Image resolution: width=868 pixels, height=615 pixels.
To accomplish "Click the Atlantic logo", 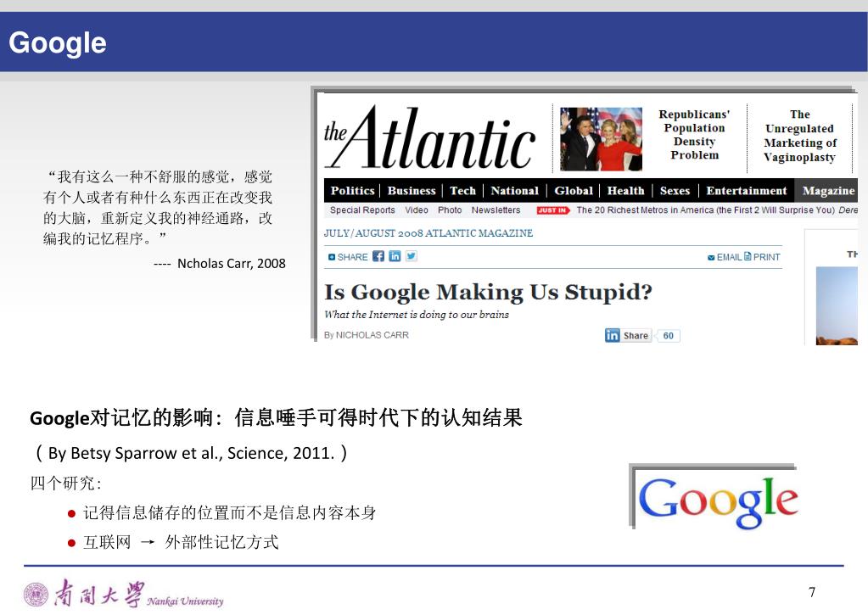I will tap(429, 137).
